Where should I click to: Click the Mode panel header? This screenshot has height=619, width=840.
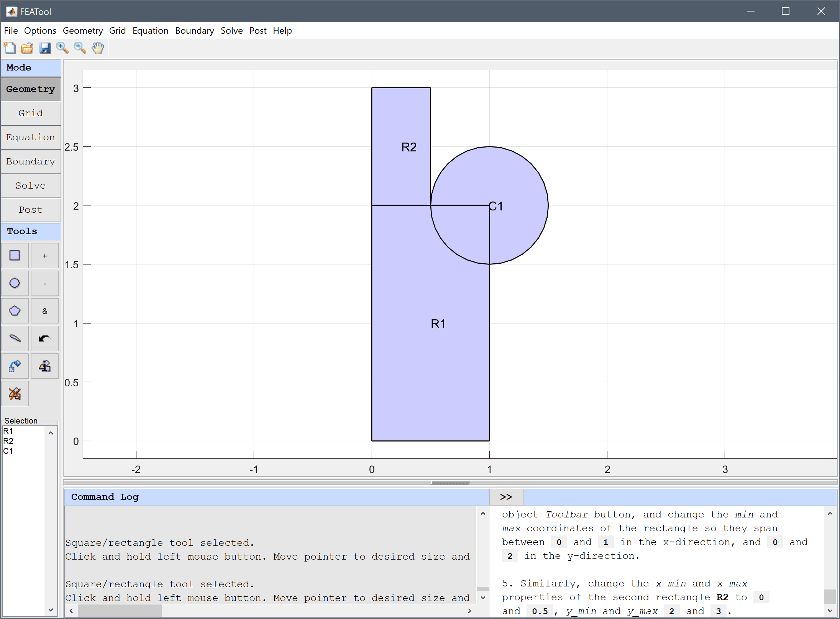(x=31, y=67)
